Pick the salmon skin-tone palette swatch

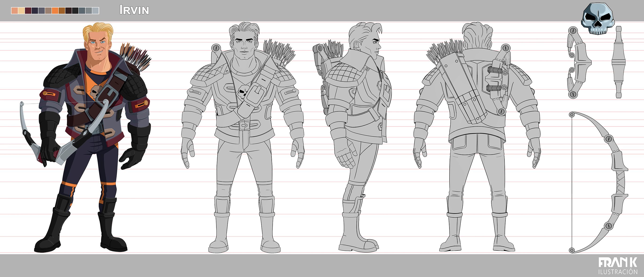(x=15, y=11)
